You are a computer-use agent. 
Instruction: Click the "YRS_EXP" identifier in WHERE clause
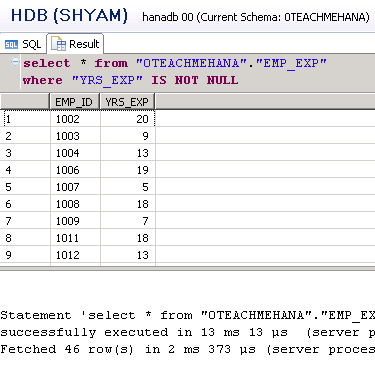coord(107,80)
